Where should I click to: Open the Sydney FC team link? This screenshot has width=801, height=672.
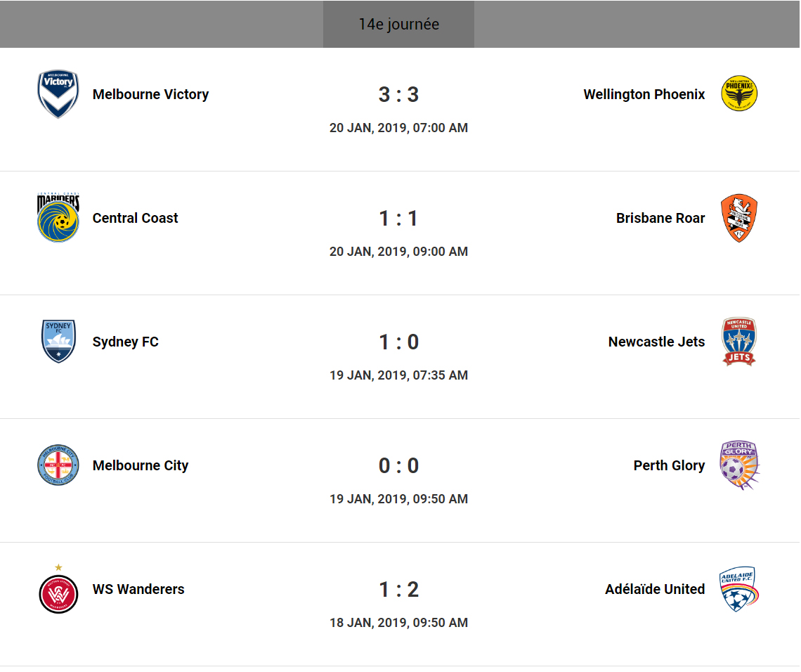[x=126, y=342]
